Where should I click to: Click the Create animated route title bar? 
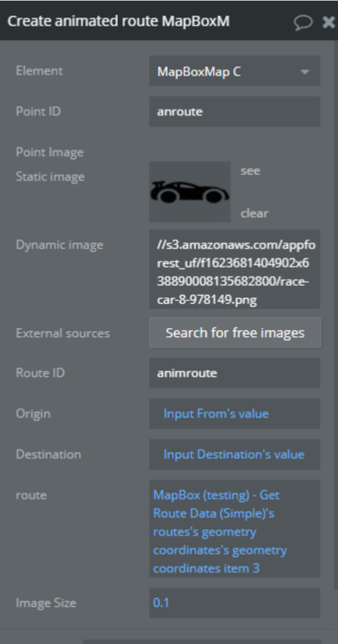119,21
